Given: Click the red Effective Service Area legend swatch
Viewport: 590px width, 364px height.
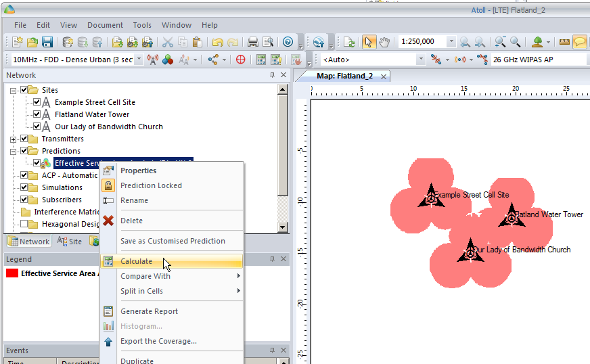Looking at the screenshot, I should [x=12, y=273].
